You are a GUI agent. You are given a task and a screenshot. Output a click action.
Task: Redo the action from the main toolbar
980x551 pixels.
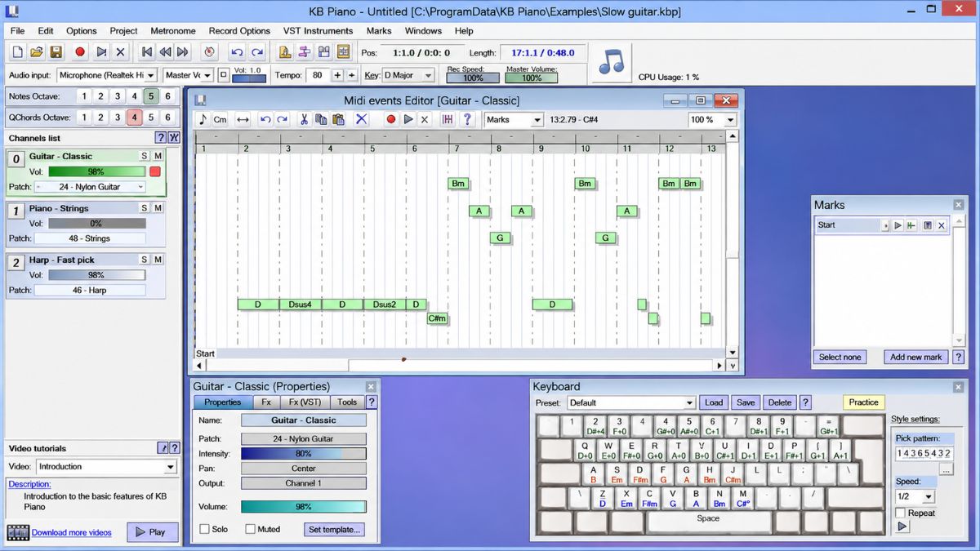point(256,52)
